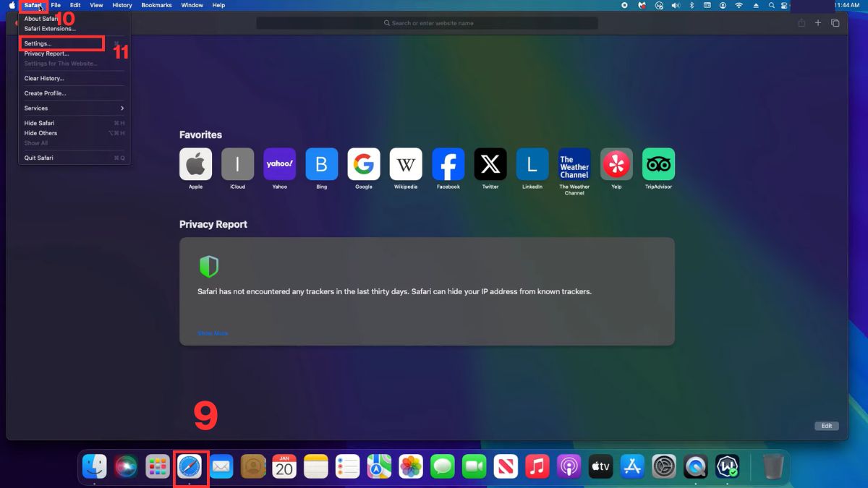Focus the search or website address field

427,23
